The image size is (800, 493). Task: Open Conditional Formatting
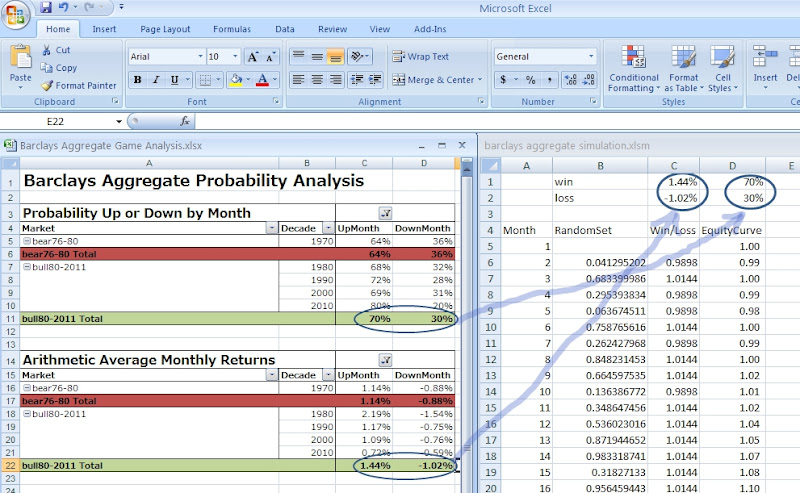tap(634, 69)
